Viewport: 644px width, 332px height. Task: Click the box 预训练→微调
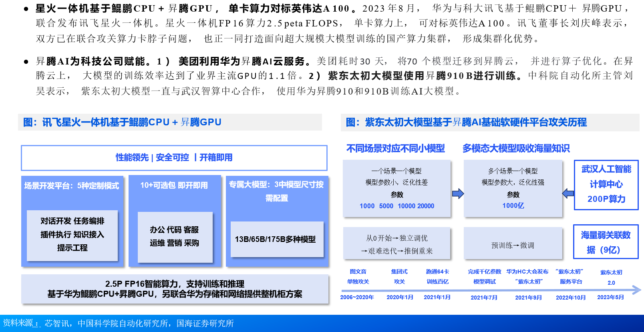click(513, 243)
